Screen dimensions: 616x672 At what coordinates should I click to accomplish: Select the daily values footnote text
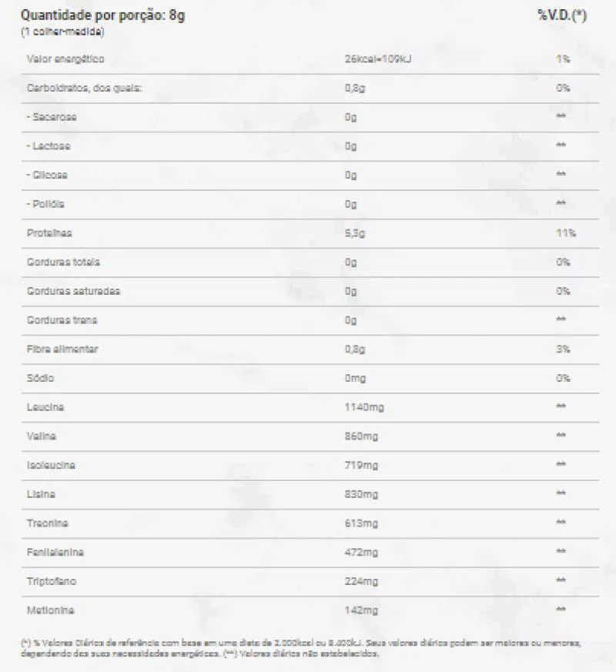301,648
